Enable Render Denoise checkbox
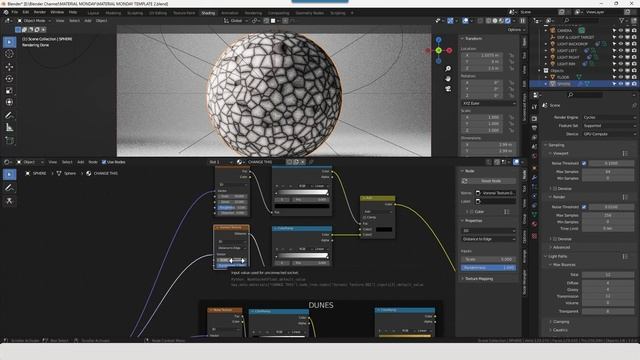The width and height of the screenshot is (640, 360). point(554,239)
